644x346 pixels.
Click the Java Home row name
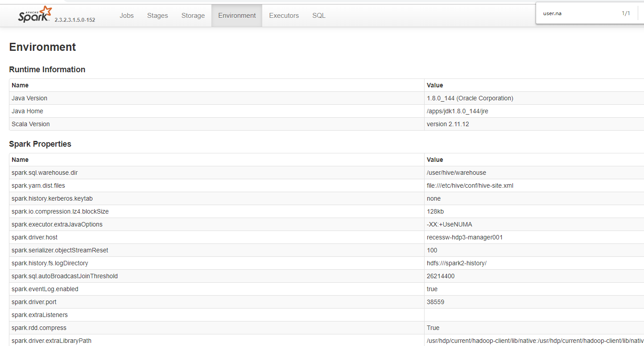point(27,111)
